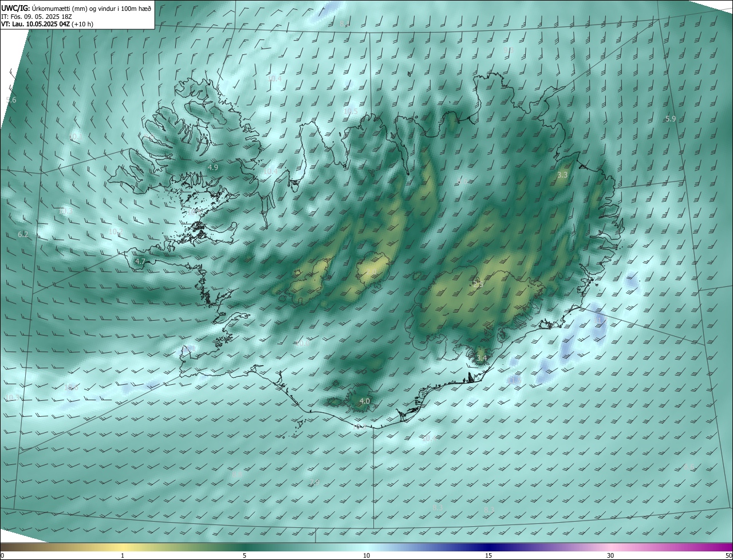
Task: Click the colorbar tick label 0
Action: coord(2,555)
